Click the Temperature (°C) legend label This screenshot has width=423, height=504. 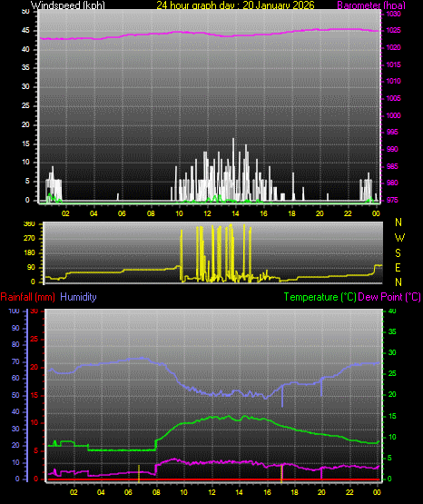(320, 297)
